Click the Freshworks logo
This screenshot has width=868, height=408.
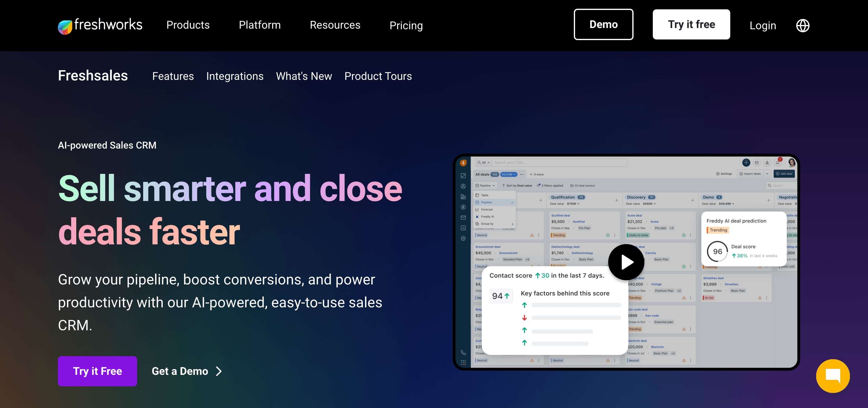100,25
